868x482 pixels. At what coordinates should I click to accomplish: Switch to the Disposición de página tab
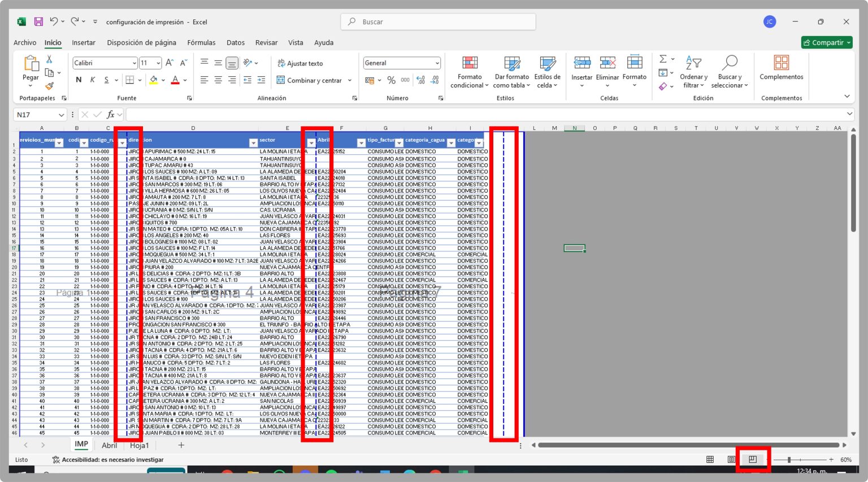coord(141,42)
